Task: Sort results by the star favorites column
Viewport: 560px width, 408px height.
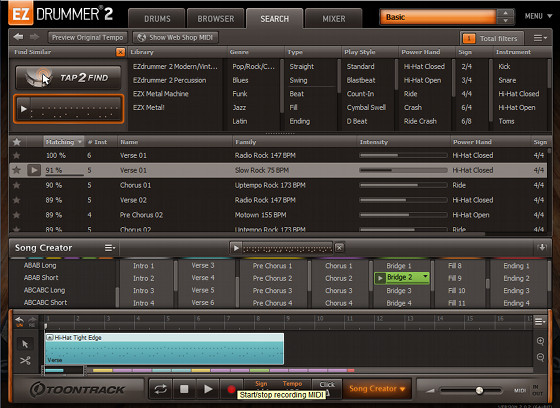Action: (x=16, y=142)
